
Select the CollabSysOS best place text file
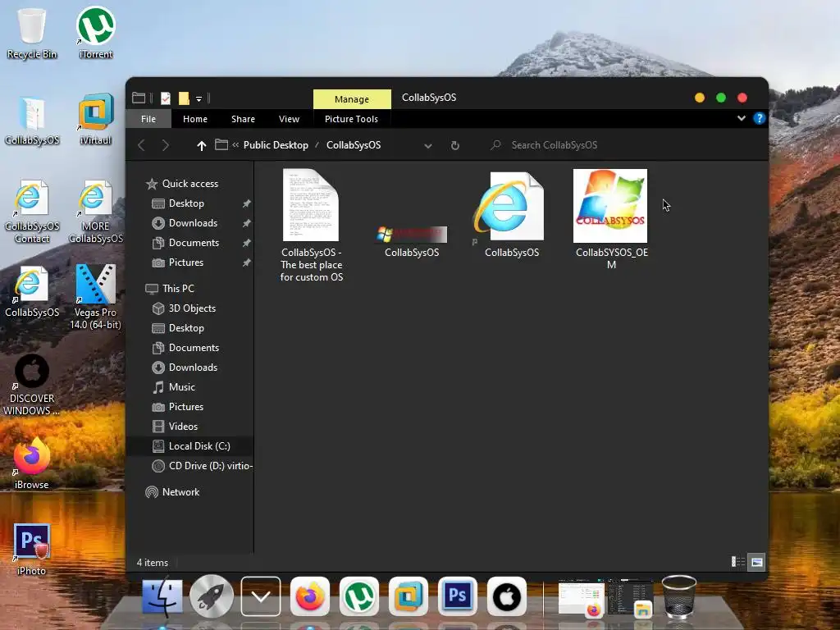click(x=311, y=226)
